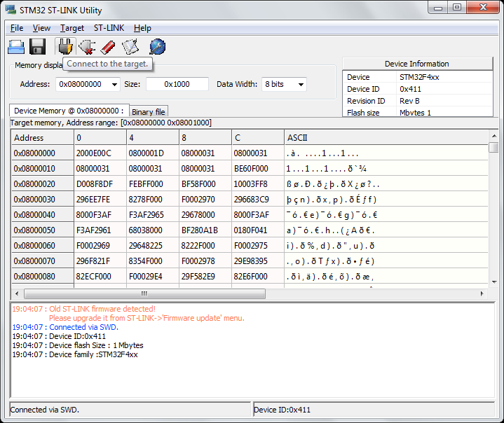
Task: Click Device value STM32F4xx in info panel
Action: [x=419, y=77]
